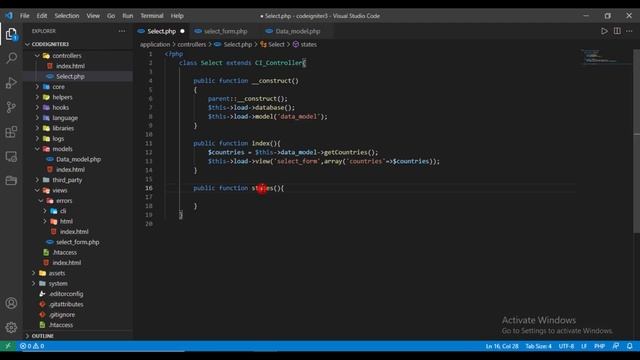Image resolution: width=640 pixels, height=360 pixels.
Task: Open Remote Explorer view icon
Action: (11, 156)
